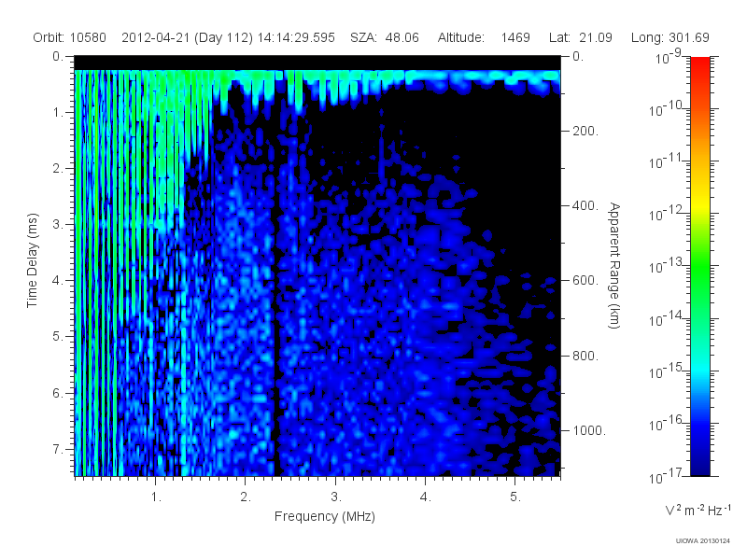Screen dimensions: 747x560
Task: Click the apparent range tick label 600.
Action: (585, 281)
